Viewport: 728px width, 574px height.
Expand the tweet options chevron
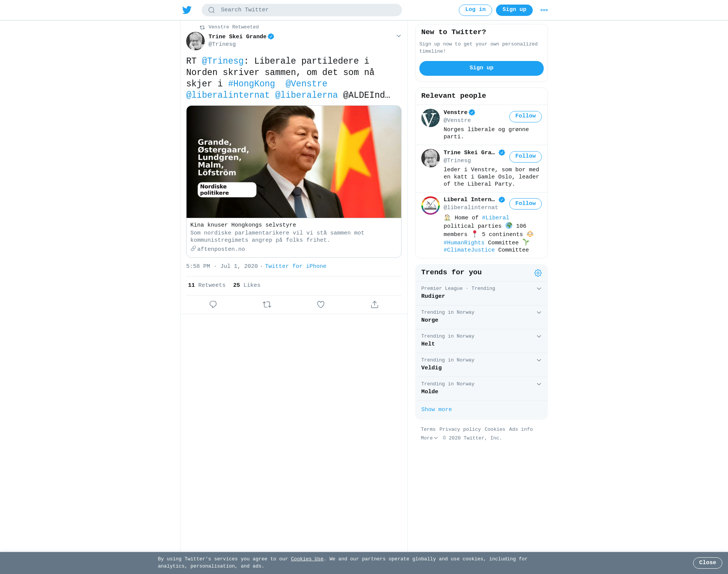coord(399,36)
